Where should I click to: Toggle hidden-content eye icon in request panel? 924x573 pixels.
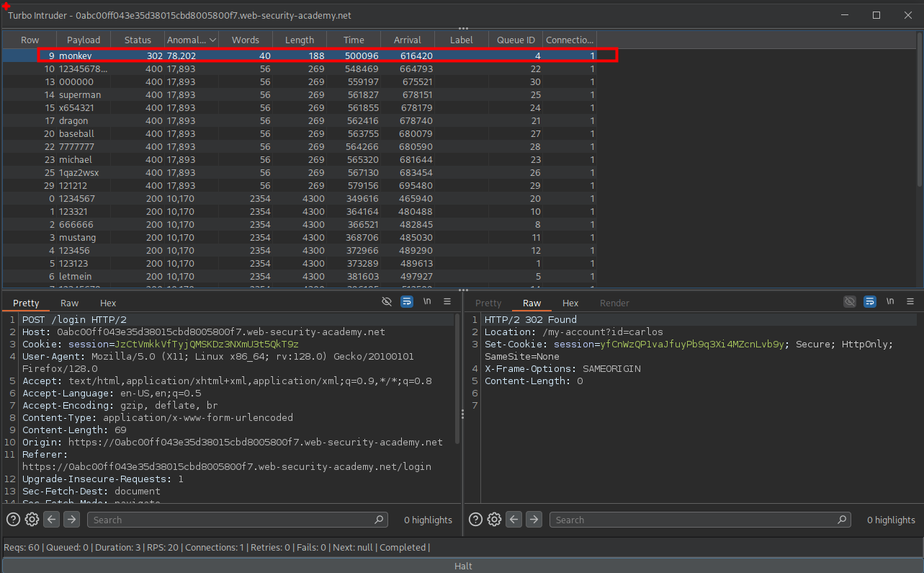(x=387, y=302)
